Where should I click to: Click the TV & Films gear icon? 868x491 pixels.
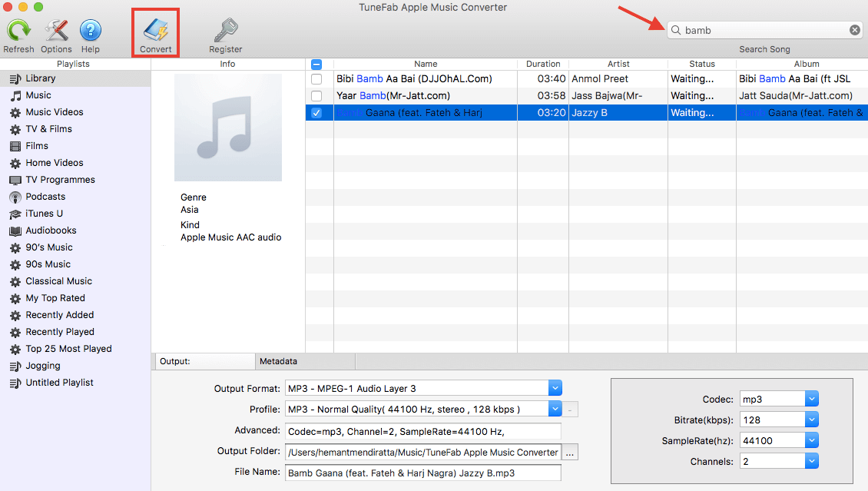click(15, 130)
